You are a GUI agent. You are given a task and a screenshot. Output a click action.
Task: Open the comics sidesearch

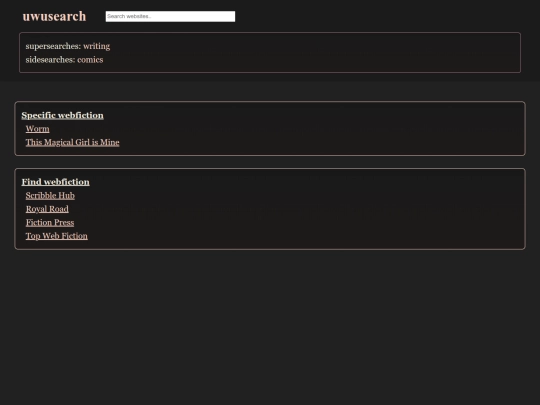pos(90,60)
